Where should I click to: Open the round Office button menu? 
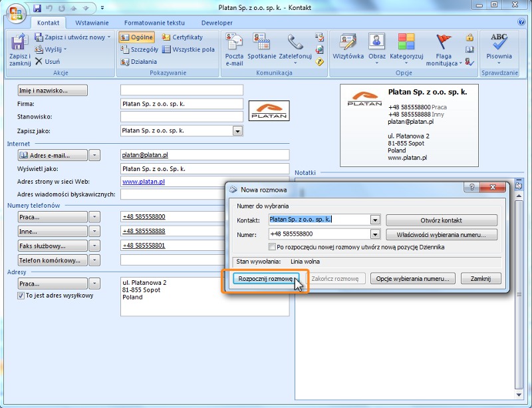coord(16,13)
